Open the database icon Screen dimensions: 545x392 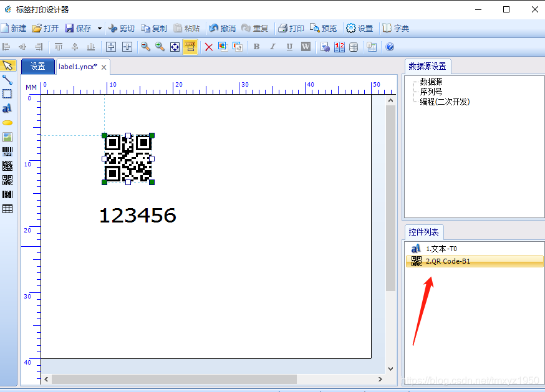coord(354,47)
